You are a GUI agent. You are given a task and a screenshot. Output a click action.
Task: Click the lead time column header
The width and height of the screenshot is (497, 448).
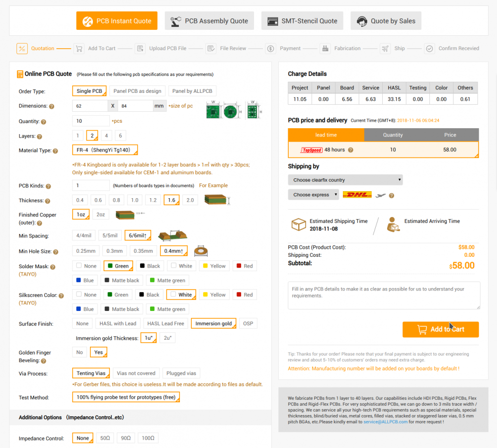click(x=326, y=135)
